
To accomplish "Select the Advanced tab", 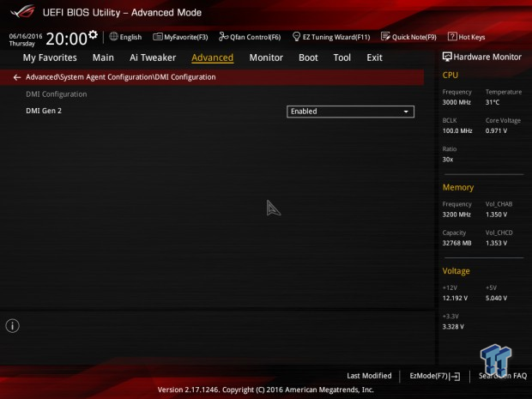I will [213, 57].
